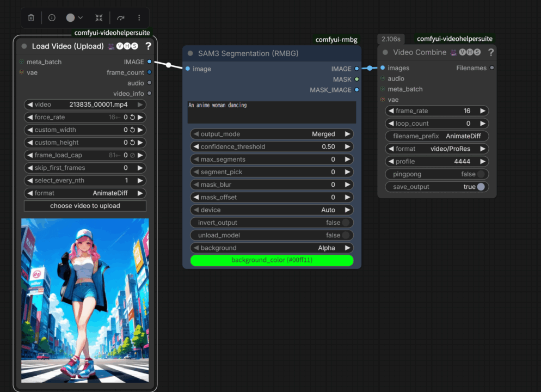Open node color picker dropdown in toolbar
The height and width of the screenshot is (392, 541).
[x=74, y=17]
